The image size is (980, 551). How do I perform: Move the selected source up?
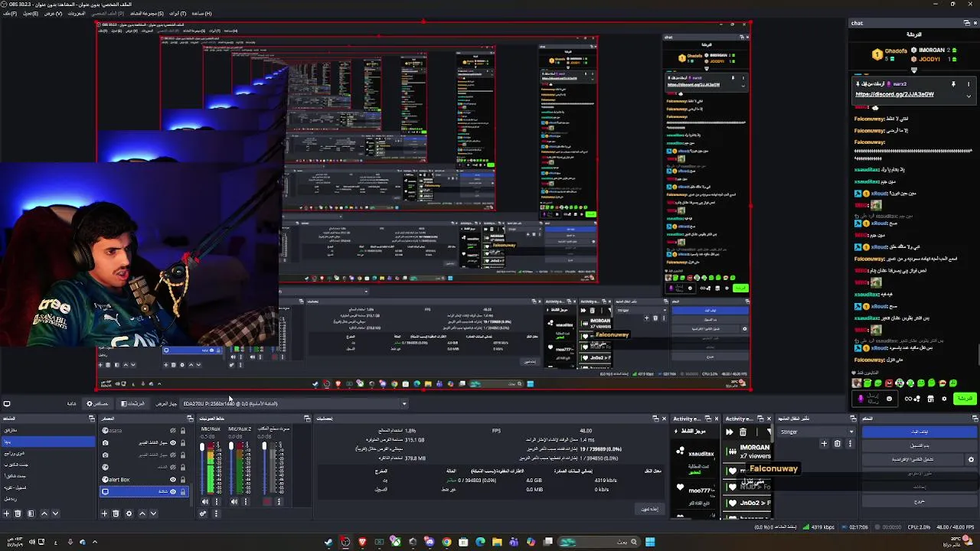pyautogui.click(x=142, y=514)
